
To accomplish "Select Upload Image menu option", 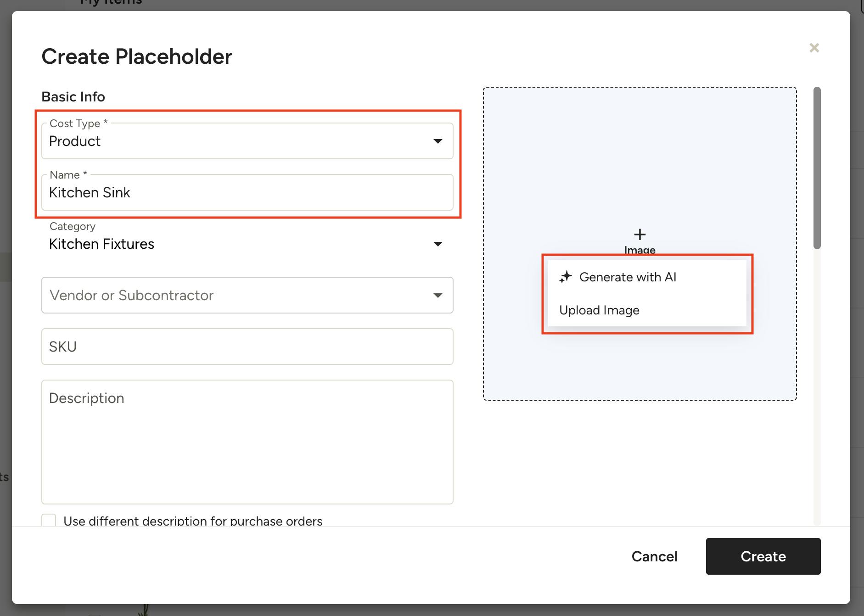I will point(599,310).
